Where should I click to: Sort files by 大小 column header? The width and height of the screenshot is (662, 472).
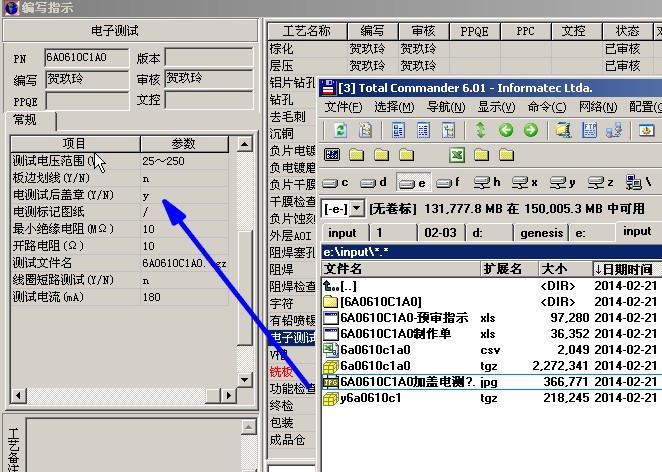click(x=566, y=269)
